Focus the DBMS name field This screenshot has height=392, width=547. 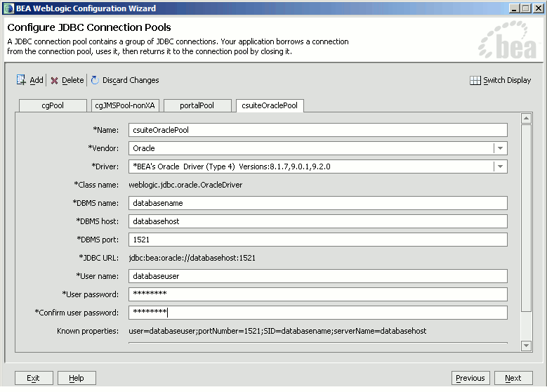click(x=318, y=203)
